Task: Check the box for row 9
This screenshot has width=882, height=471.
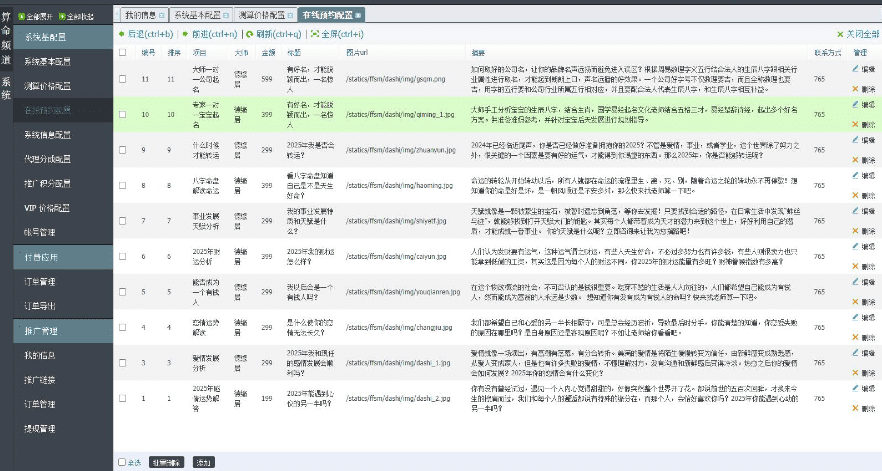Action: tap(123, 150)
